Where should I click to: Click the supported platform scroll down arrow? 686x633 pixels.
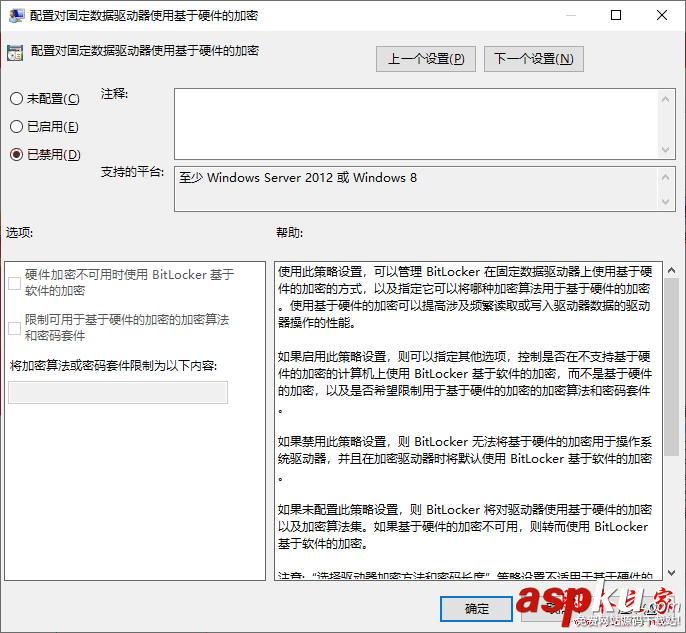point(665,202)
